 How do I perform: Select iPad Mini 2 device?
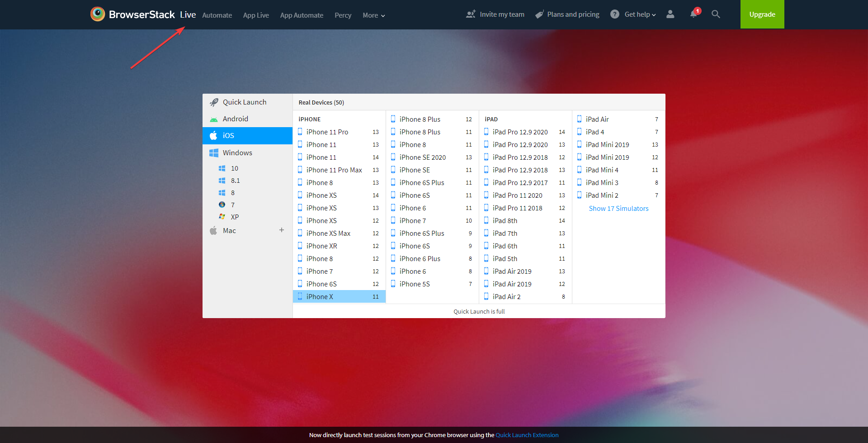click(x=618, y=195)
